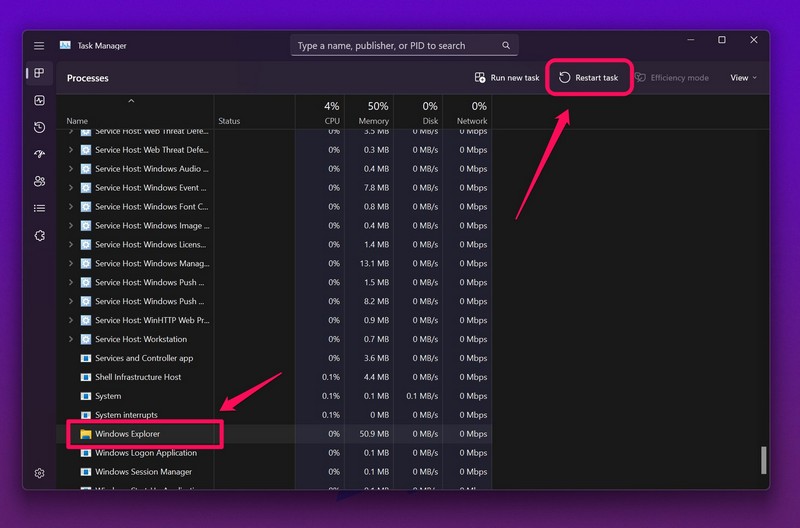The image size is (800, 528).
Task: Expand Service Host: Workstation entry
Action: coord(71,339)
